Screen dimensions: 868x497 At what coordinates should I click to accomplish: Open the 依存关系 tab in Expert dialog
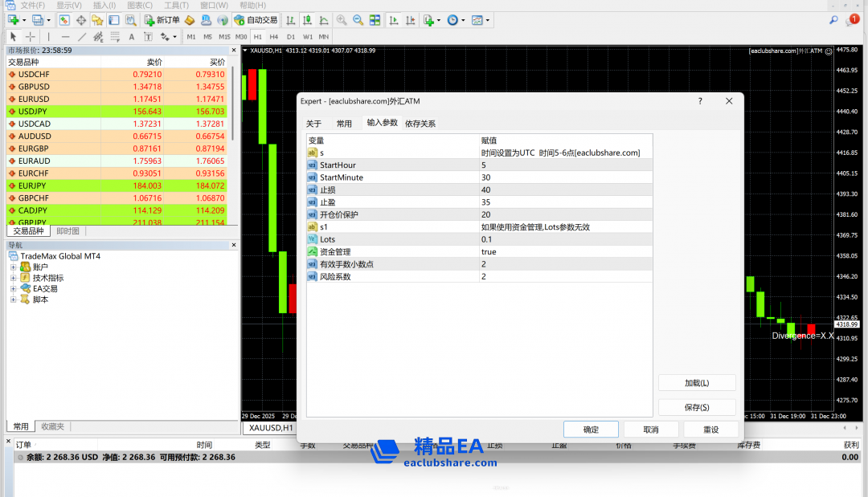click(420, 124)
